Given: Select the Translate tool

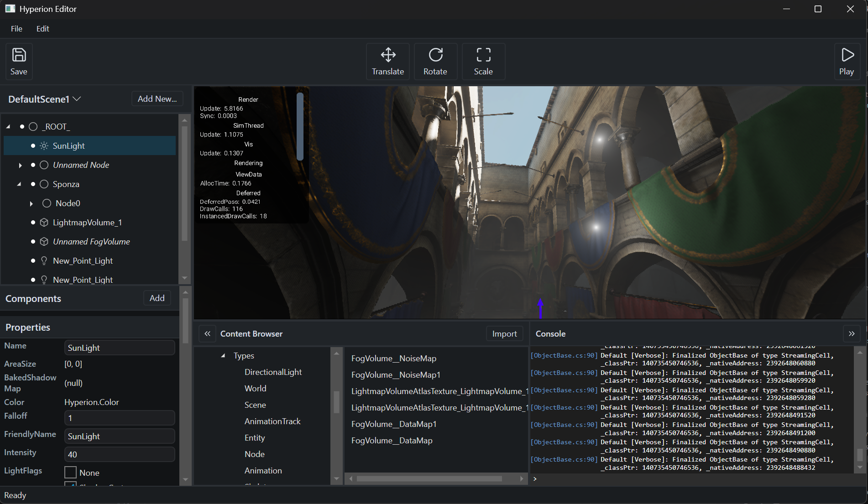Looking at the screenshot, I should tap(387, 61).
